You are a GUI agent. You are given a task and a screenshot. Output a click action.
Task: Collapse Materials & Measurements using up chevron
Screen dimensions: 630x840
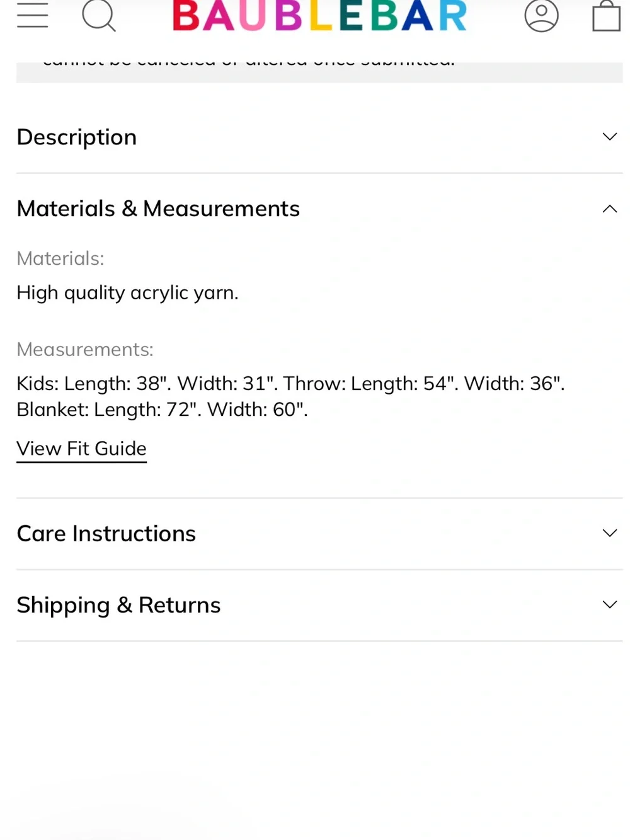(x=609, y=209)
